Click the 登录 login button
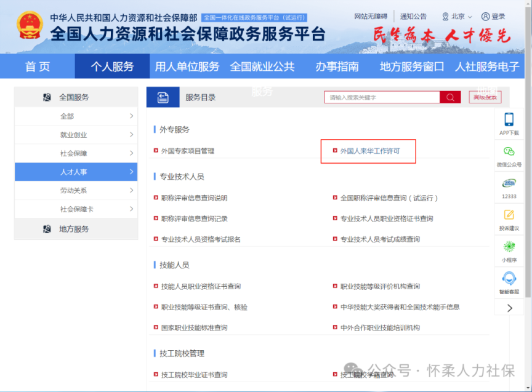Image resolution: width=532 pixels, height=392 pixels. point(494,17)
